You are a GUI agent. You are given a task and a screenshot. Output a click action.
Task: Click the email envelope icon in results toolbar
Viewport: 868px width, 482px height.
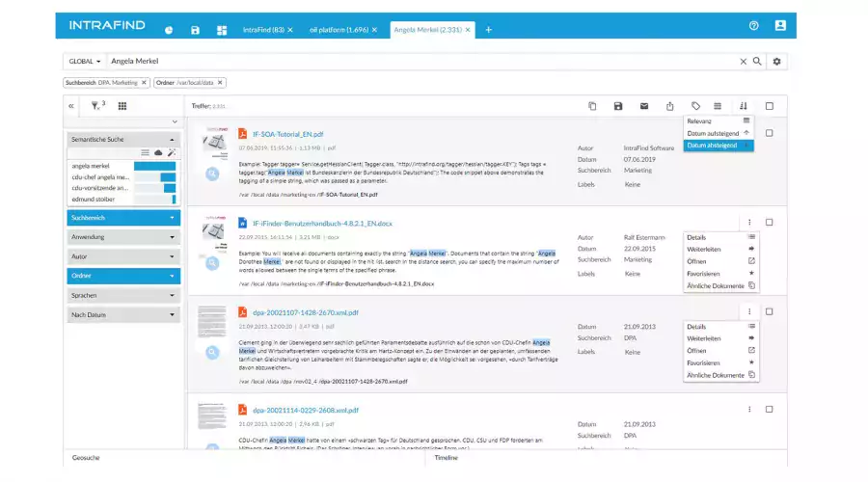tap(644, 106)
